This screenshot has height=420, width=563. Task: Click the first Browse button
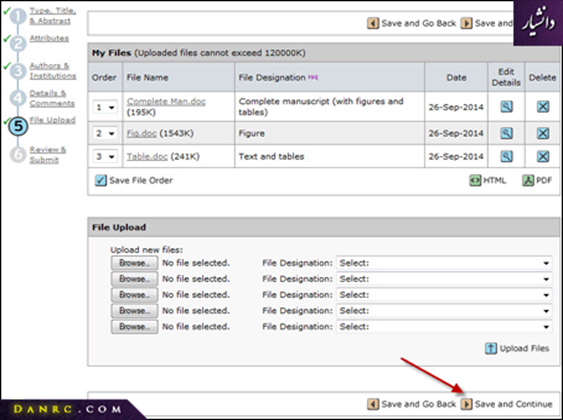click(134, 263)
